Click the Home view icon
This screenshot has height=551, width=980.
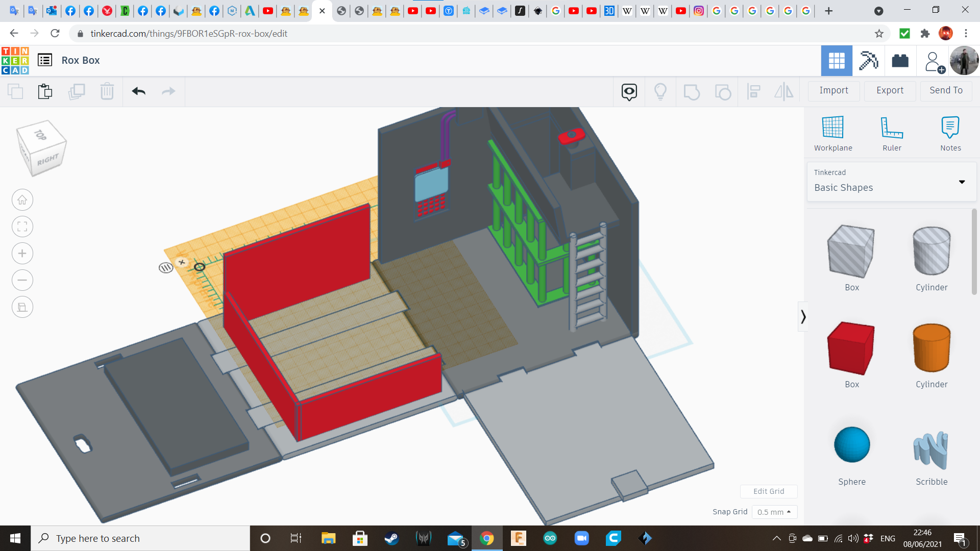22,200
